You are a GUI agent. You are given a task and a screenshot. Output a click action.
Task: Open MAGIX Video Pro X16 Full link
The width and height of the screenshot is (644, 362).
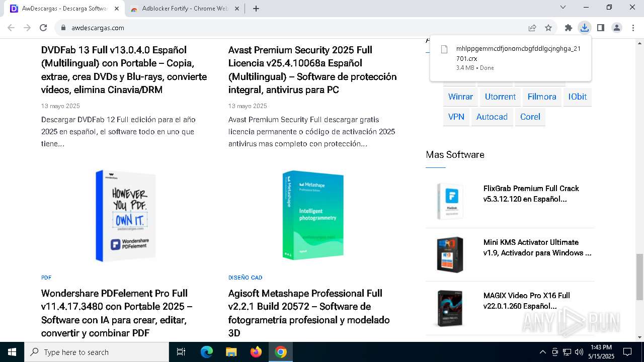(527, 301)
